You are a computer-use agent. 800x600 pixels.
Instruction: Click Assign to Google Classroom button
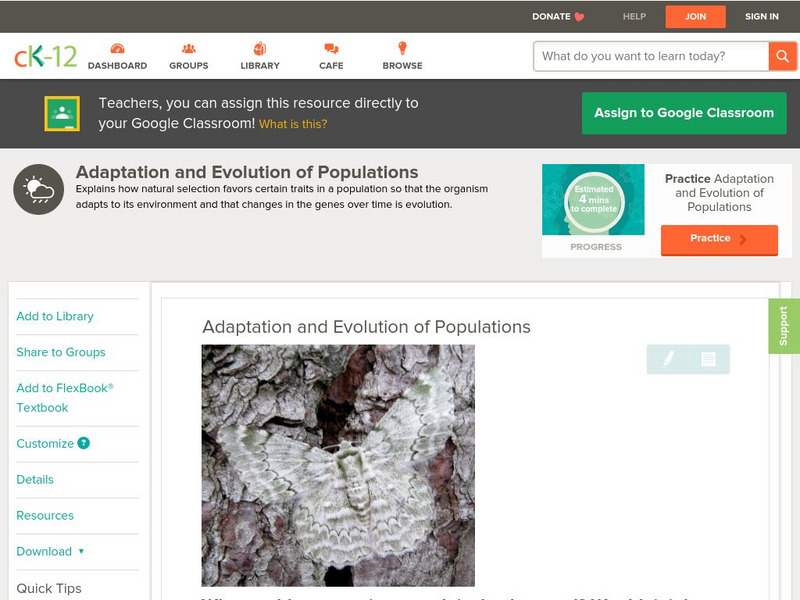[684, 113]
